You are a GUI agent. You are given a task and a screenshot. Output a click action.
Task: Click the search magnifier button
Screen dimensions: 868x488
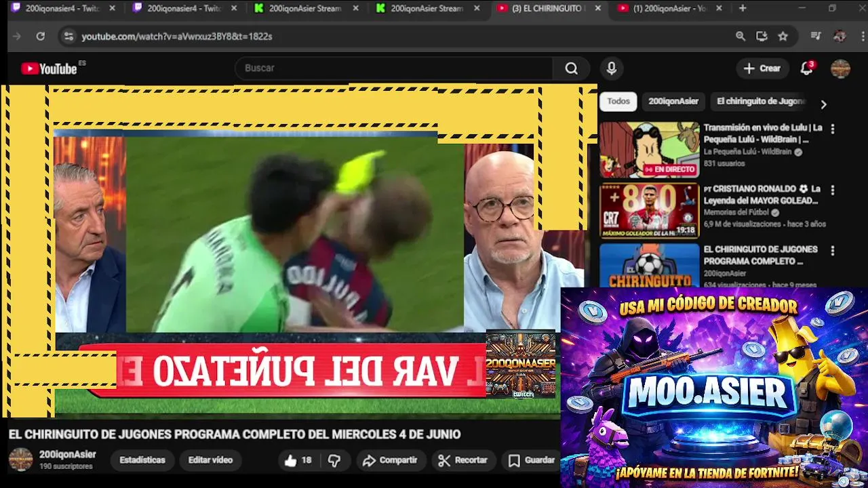point(572,68)
